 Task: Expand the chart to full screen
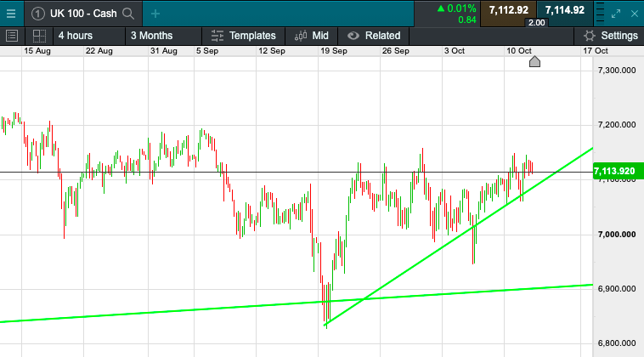click(x=618, y=12)
